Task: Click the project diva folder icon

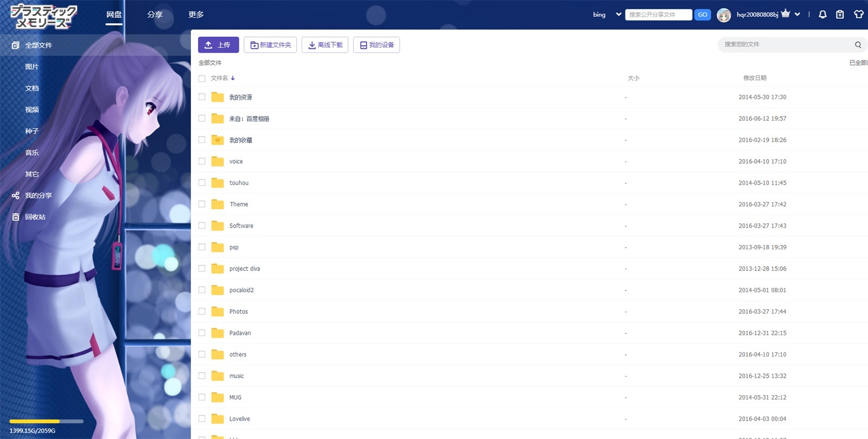Action: (218, 269)
